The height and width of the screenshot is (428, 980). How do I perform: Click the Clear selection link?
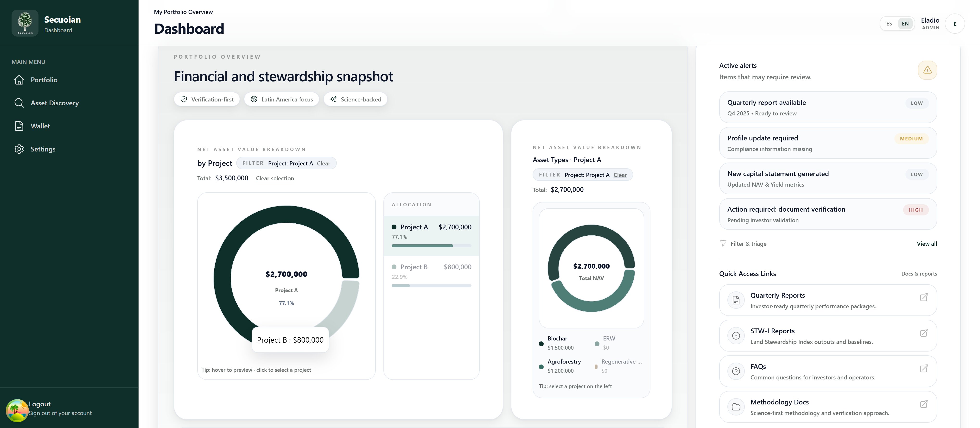pos(275,178)
